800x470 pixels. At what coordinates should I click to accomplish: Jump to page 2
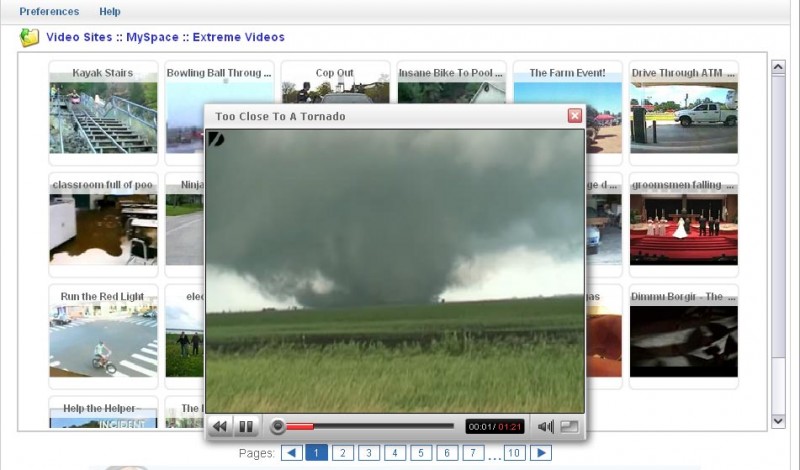(343, 453)
